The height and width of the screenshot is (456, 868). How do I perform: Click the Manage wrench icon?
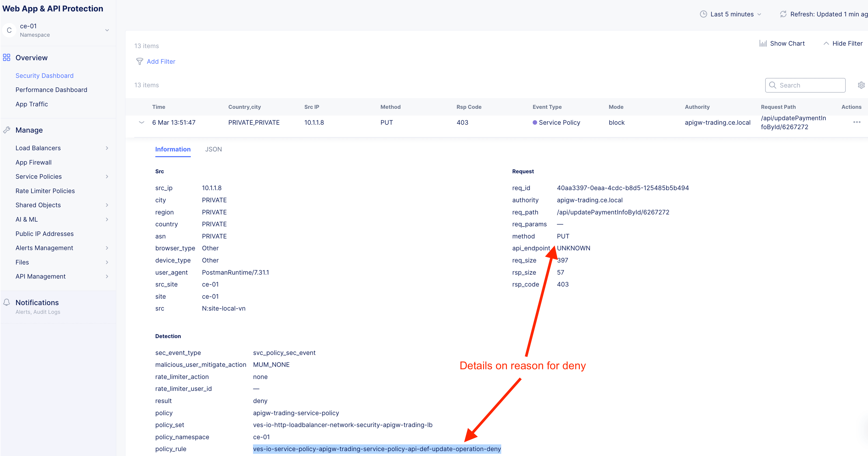[6, 130]
